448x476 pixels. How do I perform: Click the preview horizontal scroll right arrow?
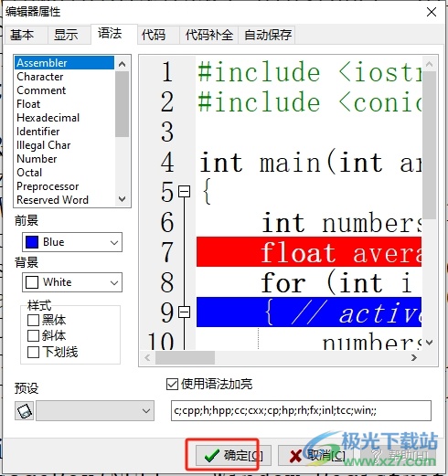pyautogui.click(x=414, y=357)
